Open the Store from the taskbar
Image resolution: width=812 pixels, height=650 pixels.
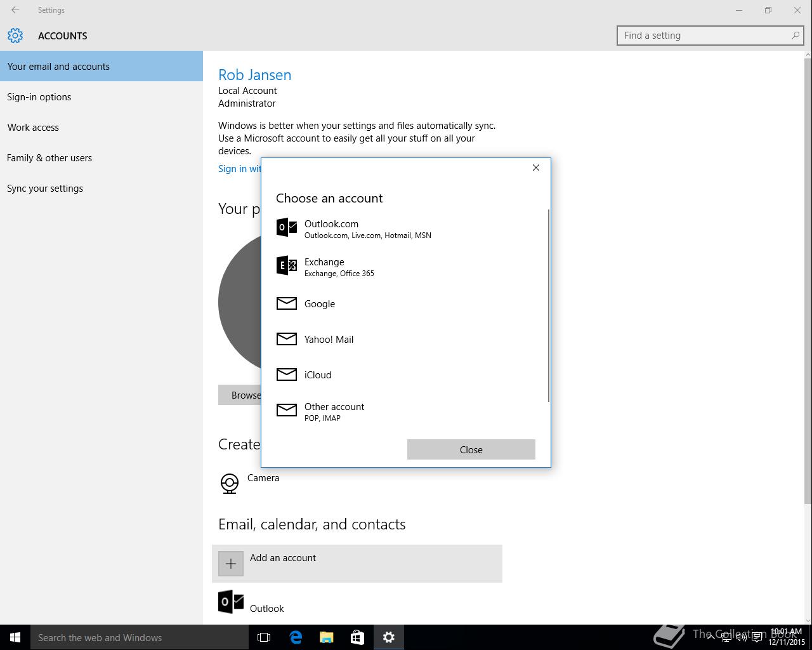[358, 637]
